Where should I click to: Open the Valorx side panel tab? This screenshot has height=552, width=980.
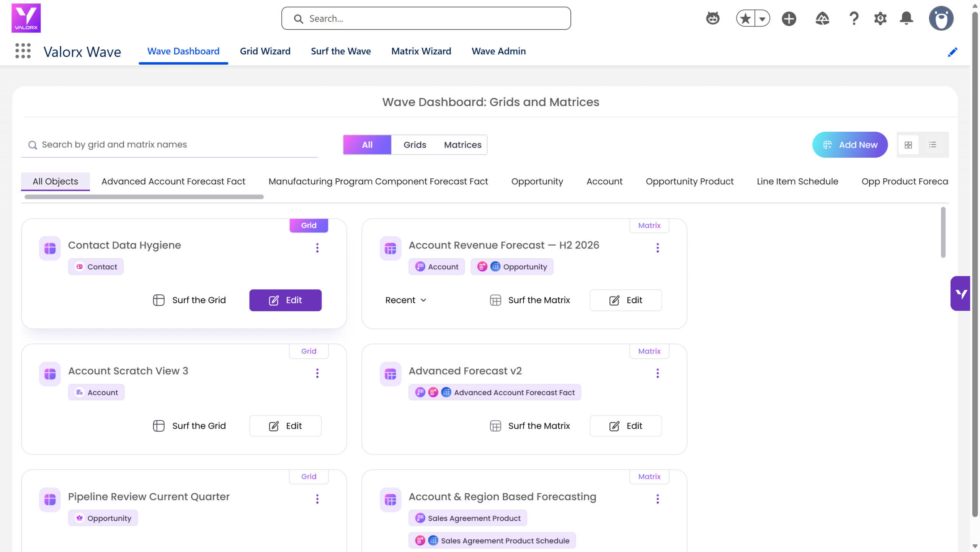[x=960, y=293]
